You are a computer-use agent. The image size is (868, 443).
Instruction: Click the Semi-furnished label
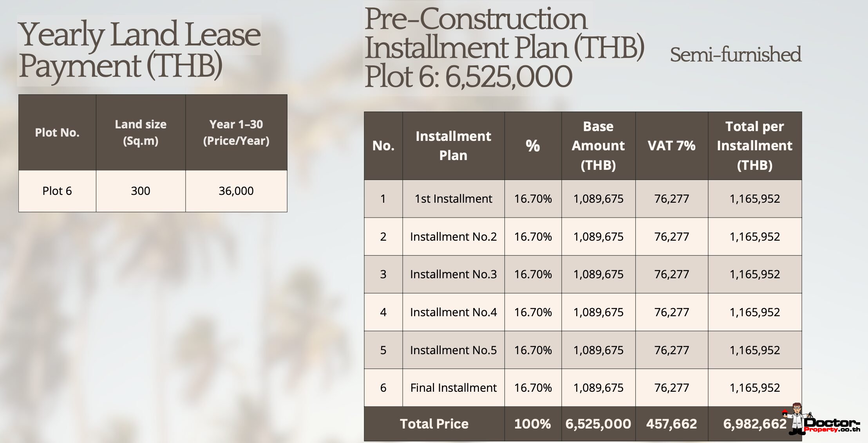click(x=735, y=54)
